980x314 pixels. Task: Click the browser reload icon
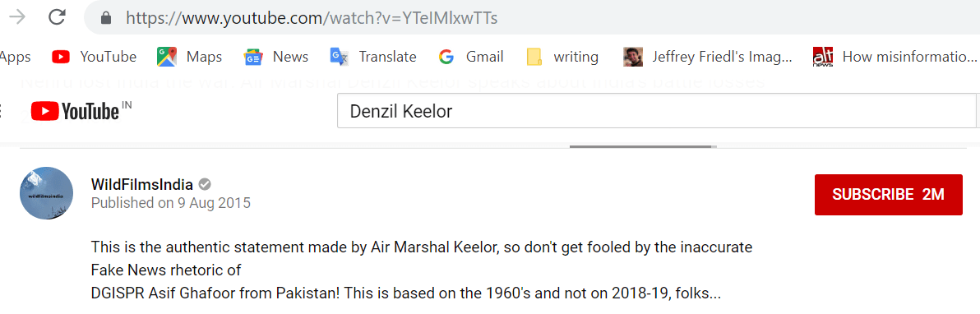coord(57,17)
